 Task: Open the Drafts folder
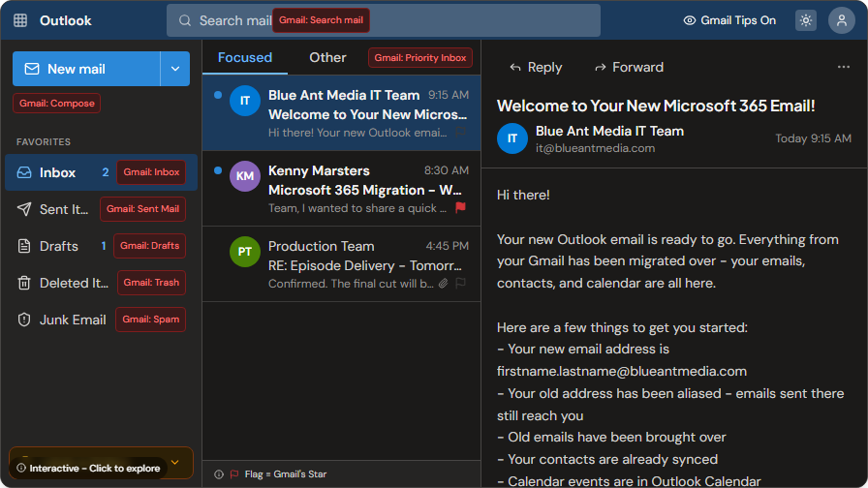click(x=101, y=246)
